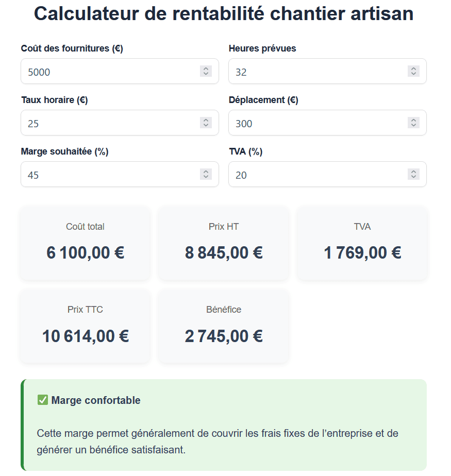451x476 pixels.
Task: Raise Taux horaire with the up spinner
Action: point(206,120)
